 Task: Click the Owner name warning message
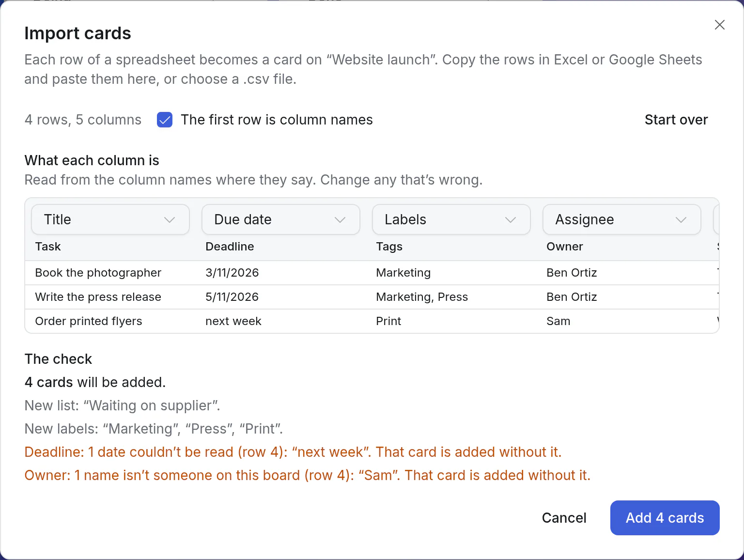click(308, 475)
